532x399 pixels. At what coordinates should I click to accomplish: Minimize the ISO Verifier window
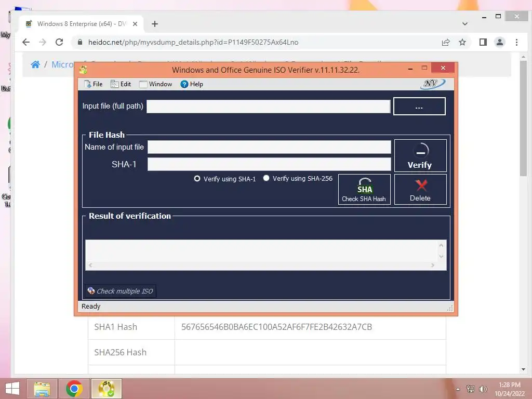(410, 68)
